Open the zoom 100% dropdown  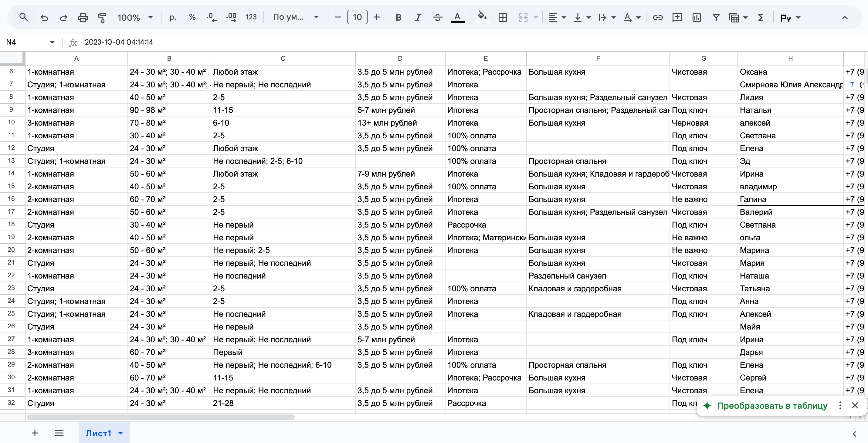(135, 17)
